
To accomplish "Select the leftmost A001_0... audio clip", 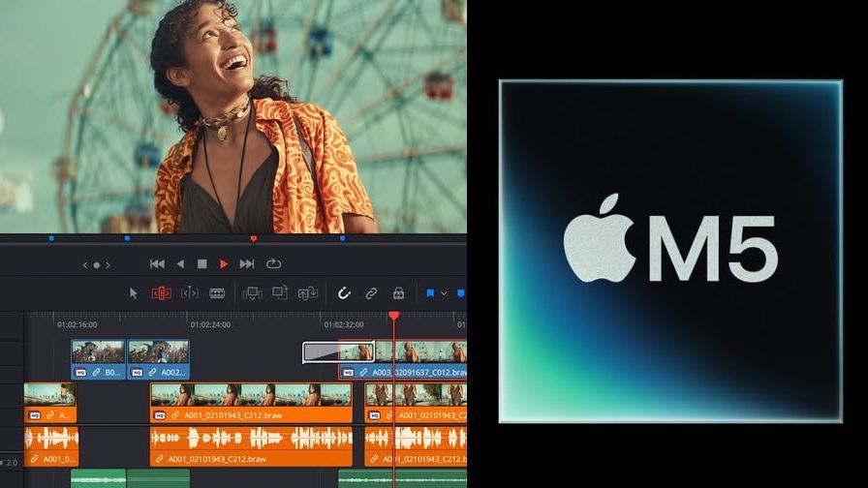I will pyautogui.click(x=51, y=446).
